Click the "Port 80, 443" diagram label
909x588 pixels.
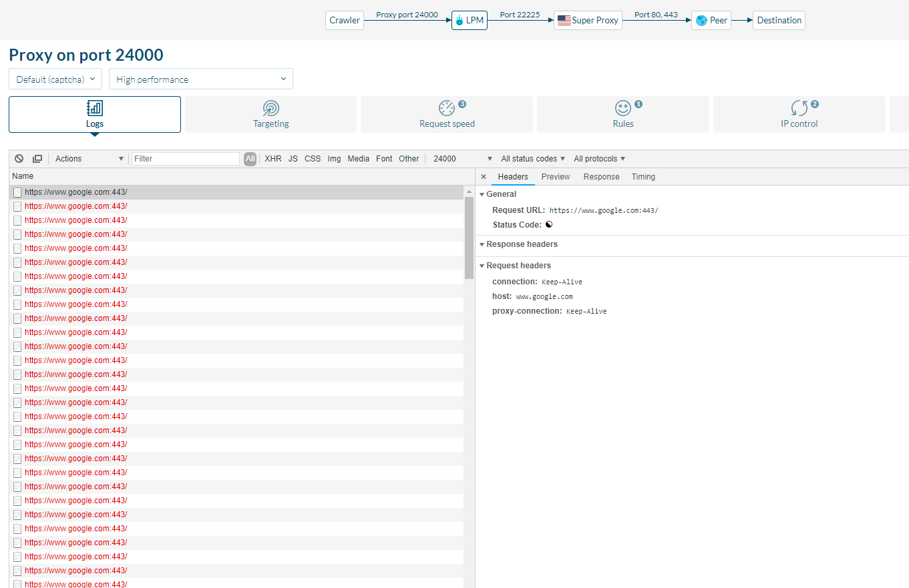point(656,15)
